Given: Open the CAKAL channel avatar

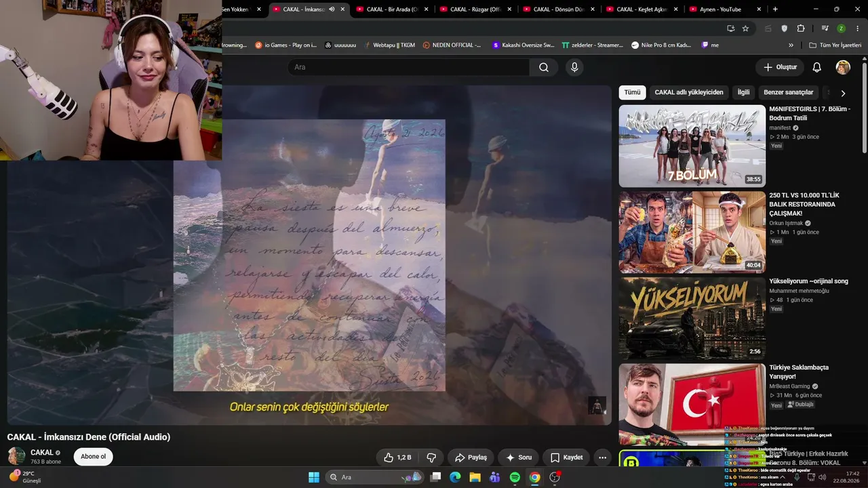Looking at the screenshot, I should tap(16, 456).
